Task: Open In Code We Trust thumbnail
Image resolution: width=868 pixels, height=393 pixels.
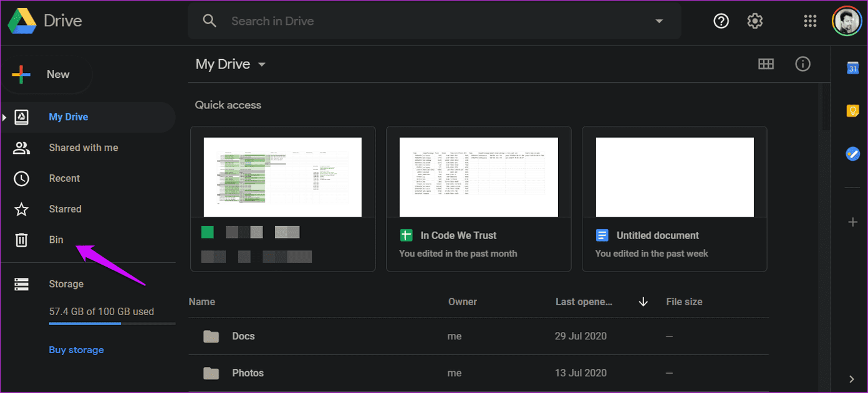Action: pyautogui.click(x=479, y=177)
